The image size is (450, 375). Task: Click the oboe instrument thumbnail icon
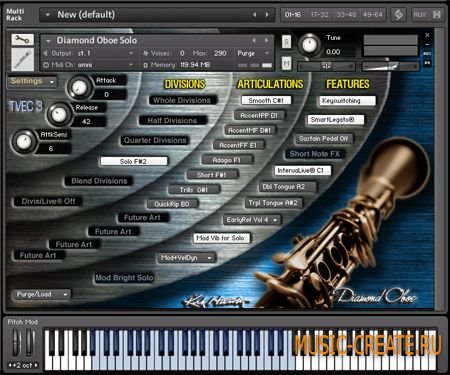point(23,59)
